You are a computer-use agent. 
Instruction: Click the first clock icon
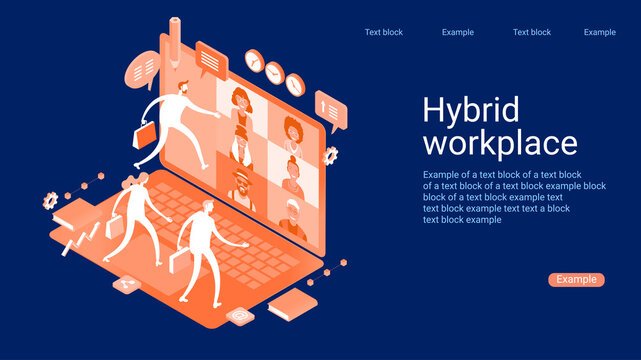(254, 61)
